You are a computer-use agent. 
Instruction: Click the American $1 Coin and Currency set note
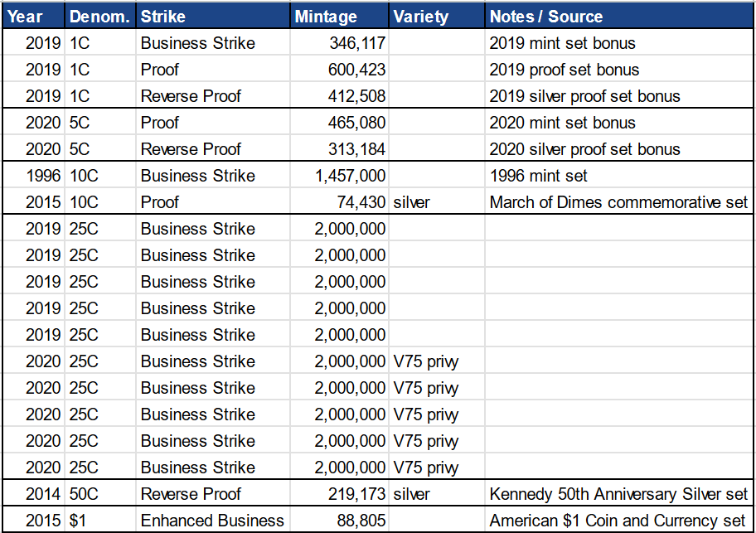click(x=618, y=521)
